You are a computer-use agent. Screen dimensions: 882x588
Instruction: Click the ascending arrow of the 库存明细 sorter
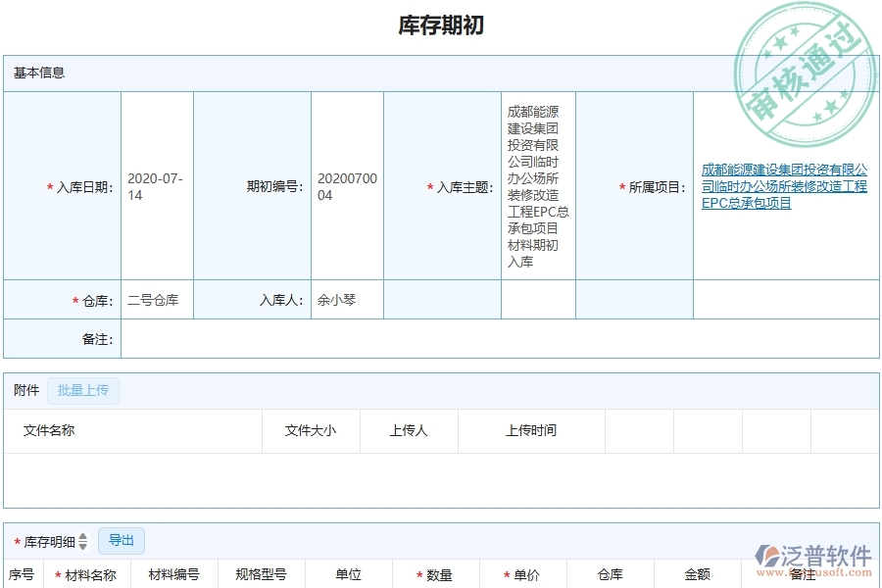click(x=82, y=537)
